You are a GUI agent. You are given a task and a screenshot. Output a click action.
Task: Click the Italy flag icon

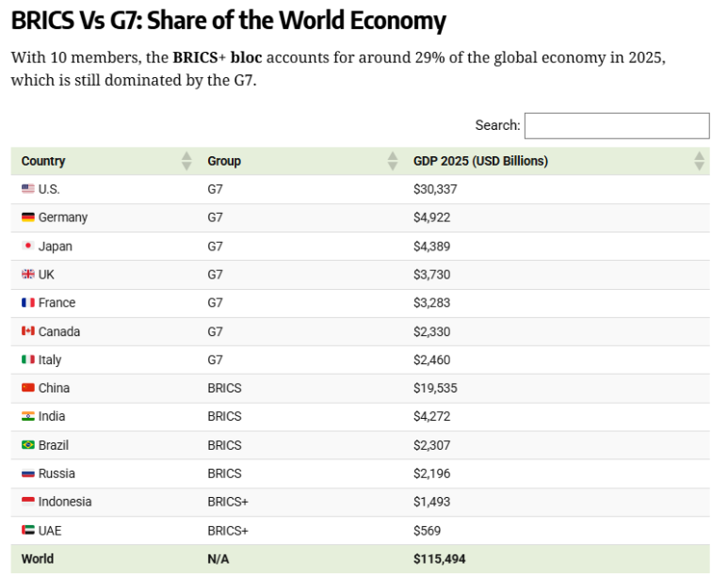click(28, 360)
